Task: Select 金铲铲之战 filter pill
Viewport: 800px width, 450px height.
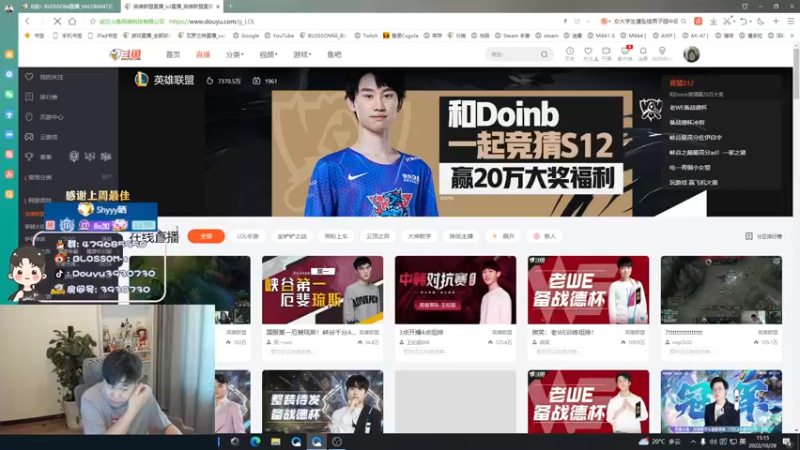Action: [292, 236]
